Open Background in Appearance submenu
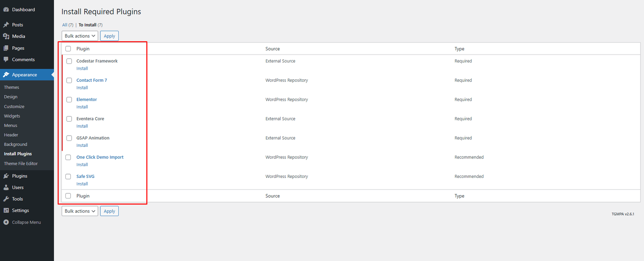This screenshot has height=261, width=644. [16, 144]
